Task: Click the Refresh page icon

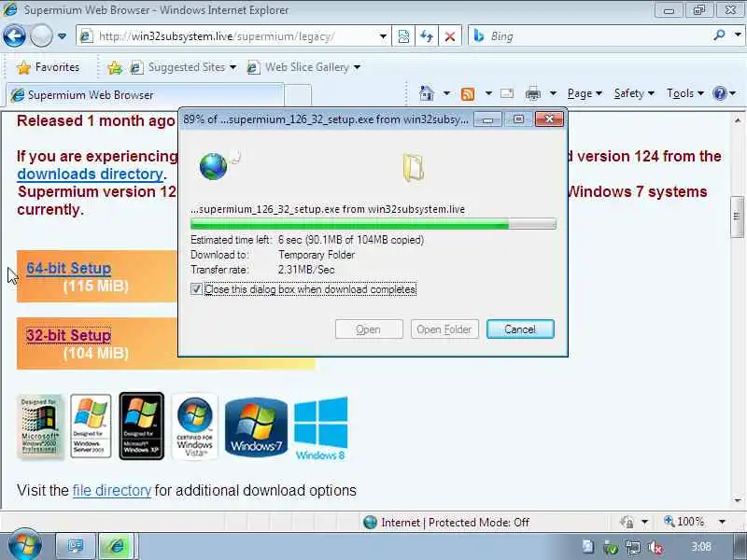Action: click(427, 36)
